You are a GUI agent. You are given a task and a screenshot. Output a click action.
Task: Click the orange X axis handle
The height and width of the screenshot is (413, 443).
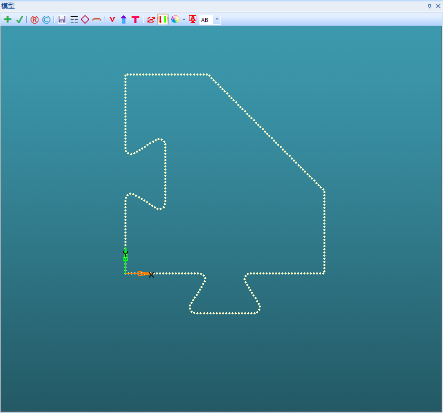[x=140, y=274]
